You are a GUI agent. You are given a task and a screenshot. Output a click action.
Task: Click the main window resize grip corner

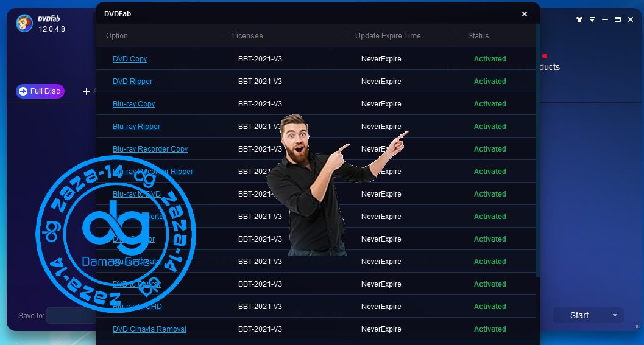[x=637, y=326]
